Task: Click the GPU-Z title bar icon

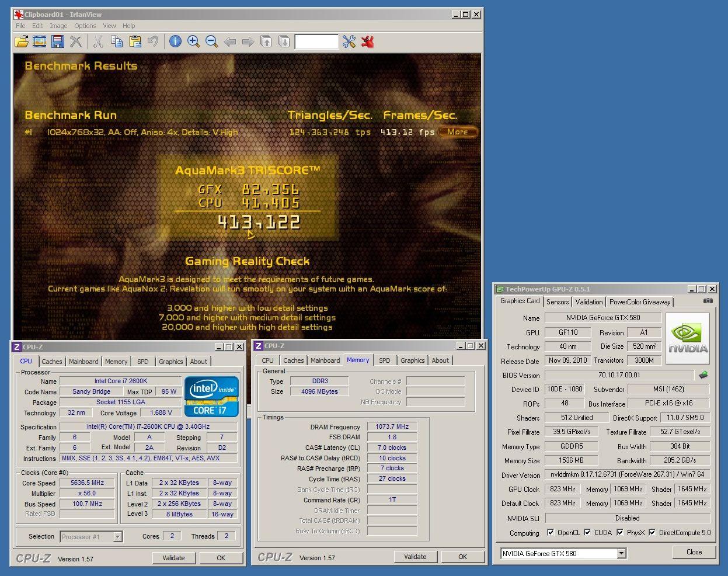Action: tap(500, 289)
